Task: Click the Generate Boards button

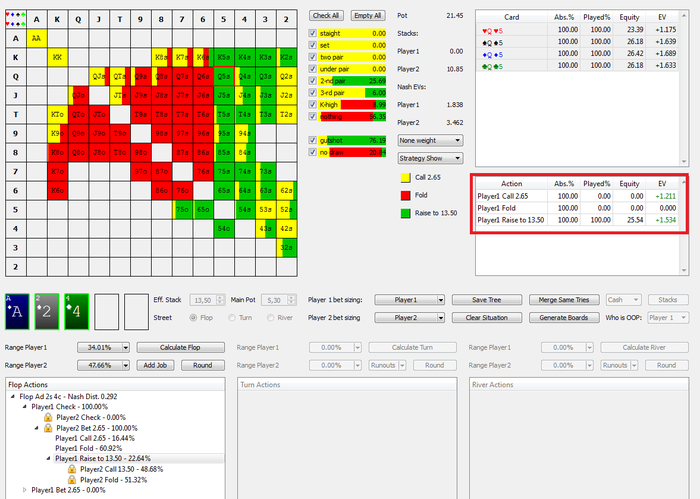Action: point(564,317)
